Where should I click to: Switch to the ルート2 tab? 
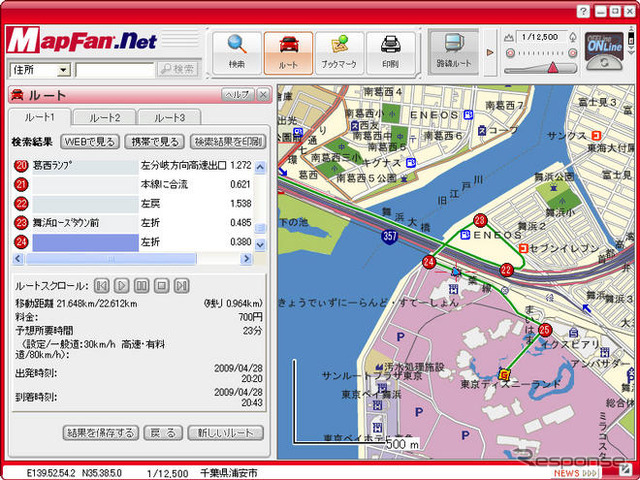104,118
